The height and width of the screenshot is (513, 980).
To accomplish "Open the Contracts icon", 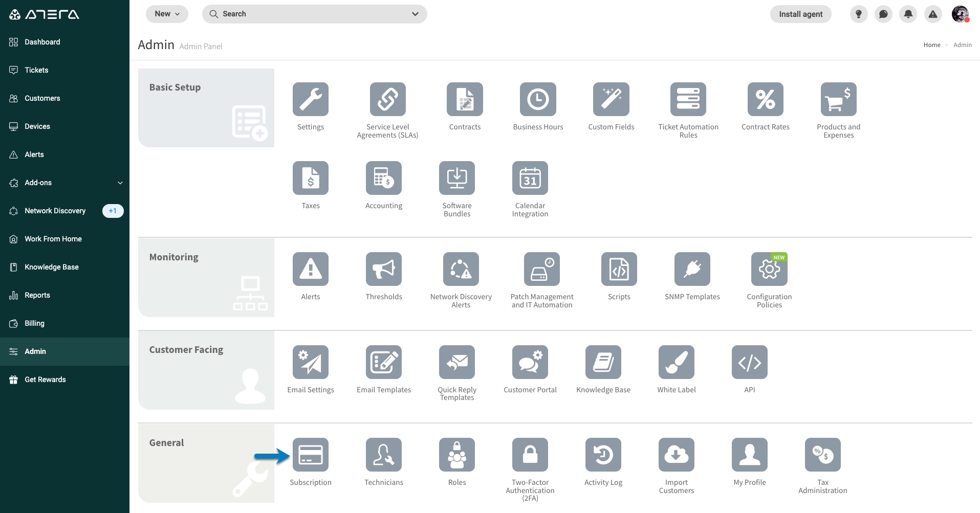I will (465, 99).
